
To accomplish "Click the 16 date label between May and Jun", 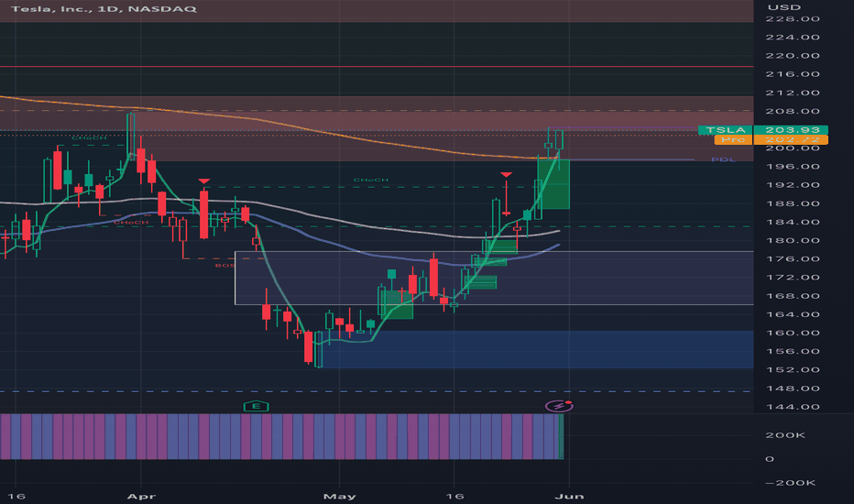I will coord(454,497).
